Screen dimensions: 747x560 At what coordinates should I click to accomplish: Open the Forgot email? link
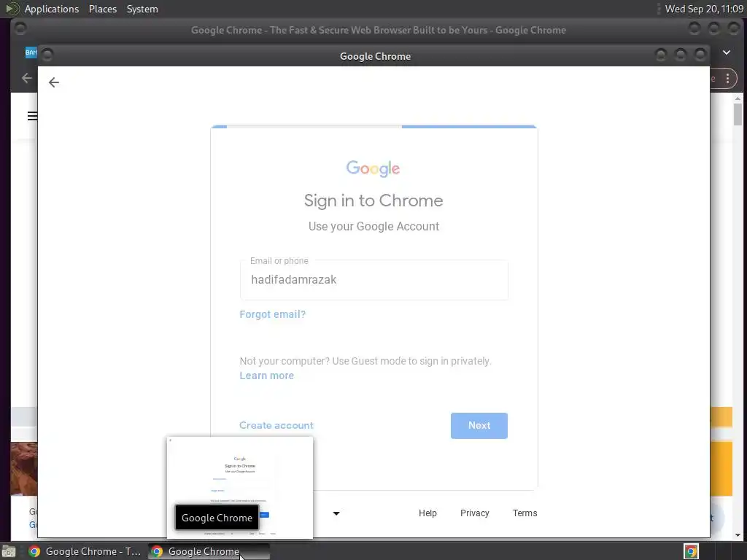point(273,314)
